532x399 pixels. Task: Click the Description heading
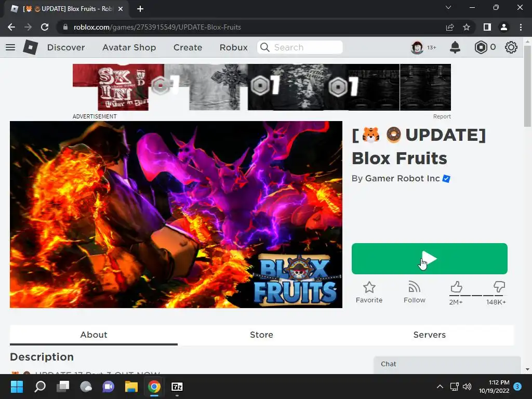coord(42,357)
